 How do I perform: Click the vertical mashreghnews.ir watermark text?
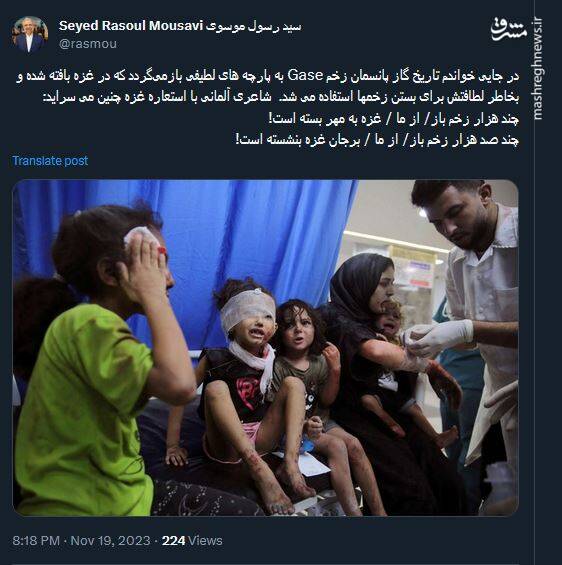[538, 68]
